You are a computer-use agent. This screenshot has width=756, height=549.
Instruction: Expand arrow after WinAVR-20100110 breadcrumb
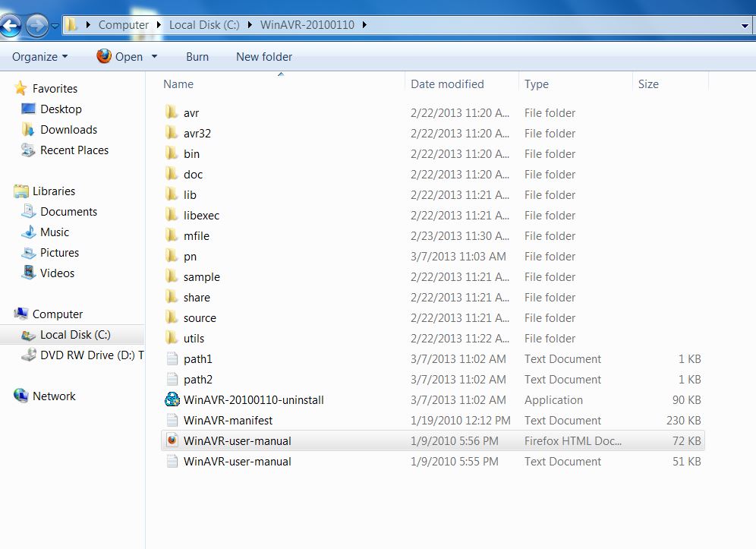pos(364,25)
